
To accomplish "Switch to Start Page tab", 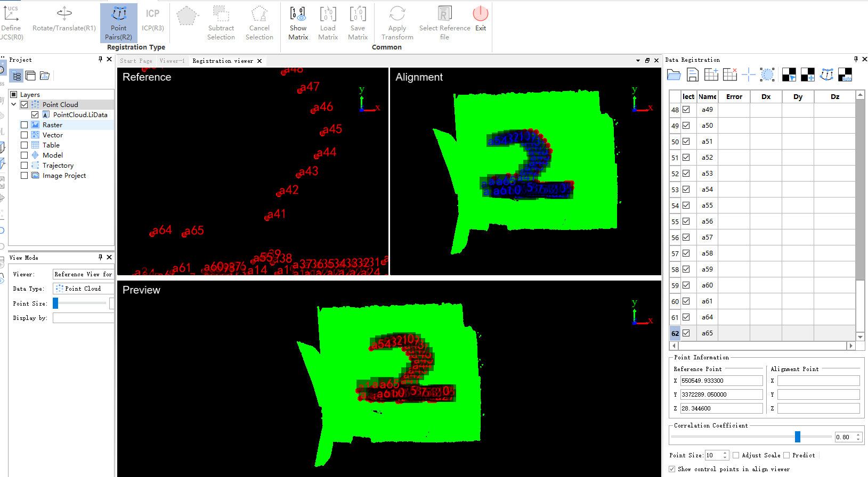I will pyautogui.click(x=136, y=61).
